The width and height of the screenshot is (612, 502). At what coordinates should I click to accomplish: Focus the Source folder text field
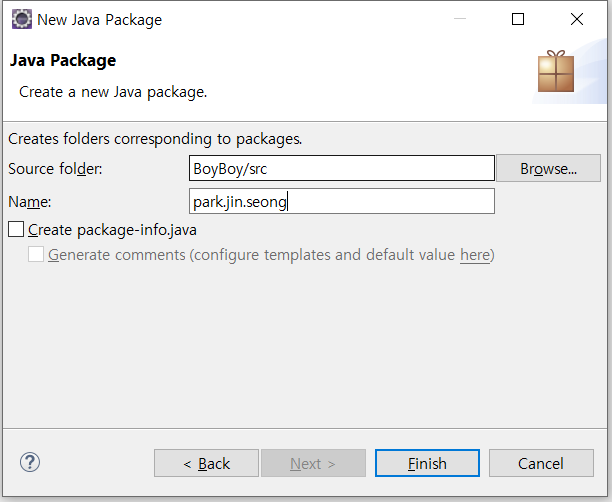[x=342, y=168]
